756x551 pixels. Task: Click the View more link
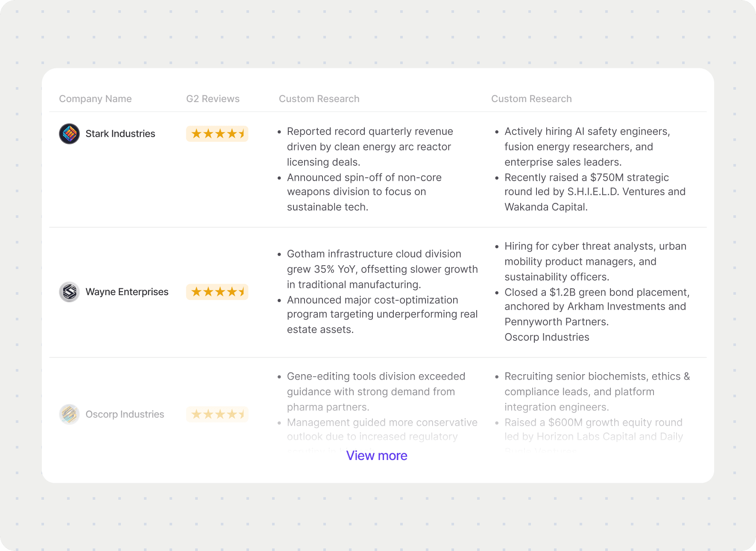pos(377,456)
